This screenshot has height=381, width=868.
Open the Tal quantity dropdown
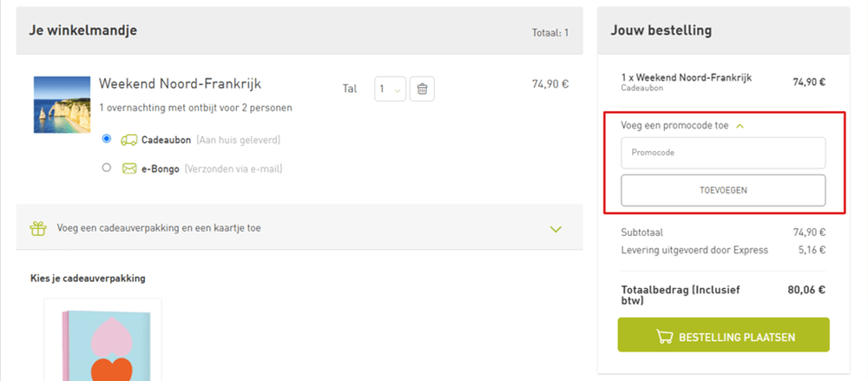pos(390,89)
